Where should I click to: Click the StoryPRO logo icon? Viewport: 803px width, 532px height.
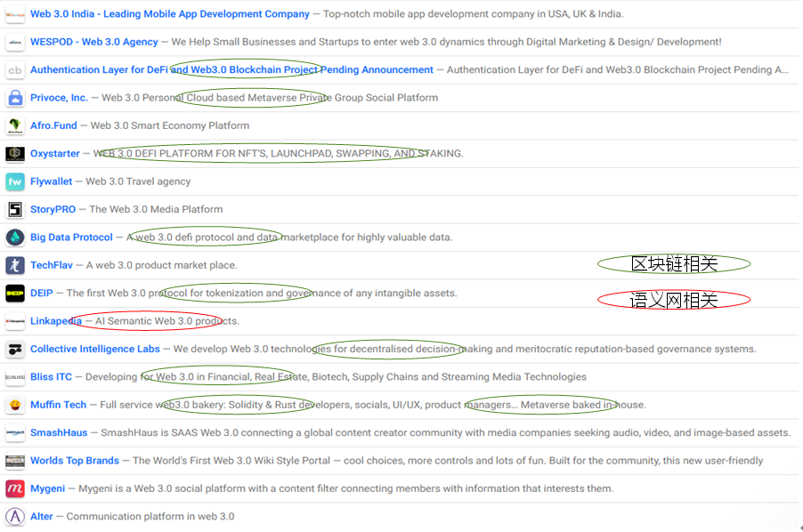15,210
